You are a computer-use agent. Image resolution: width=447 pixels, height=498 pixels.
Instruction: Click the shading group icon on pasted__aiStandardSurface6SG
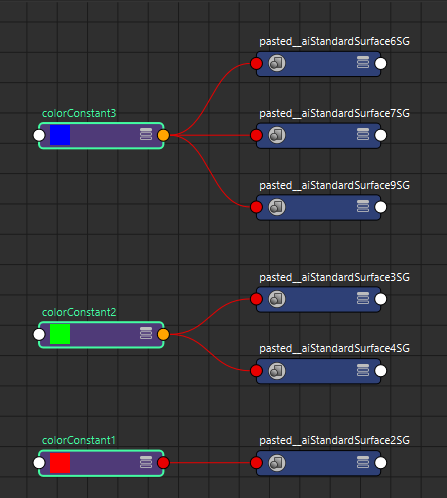pyautogui.click(x=277, y=63)
